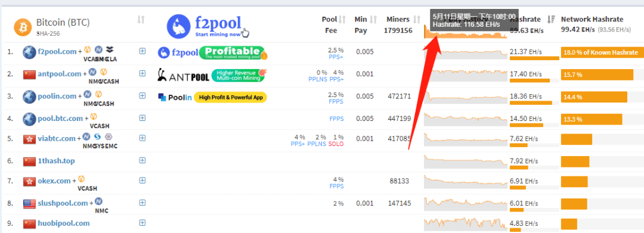
Task: Click the history chart in huobipool.com row
Action: click(466, 224)
